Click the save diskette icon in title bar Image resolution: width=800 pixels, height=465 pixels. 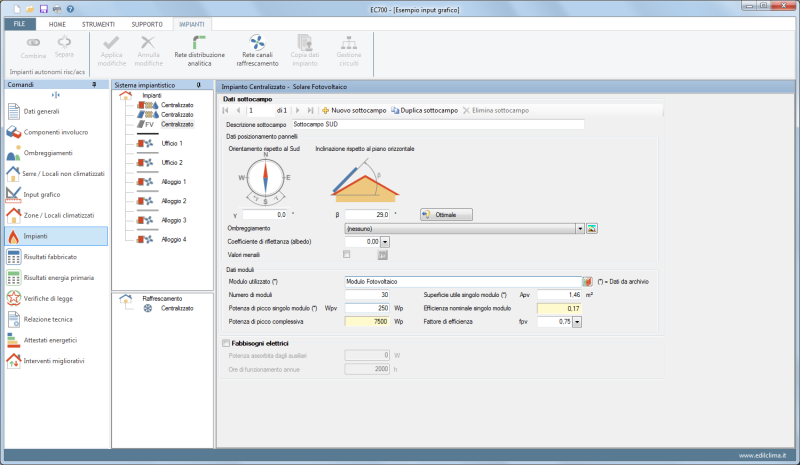coord(43,9)
